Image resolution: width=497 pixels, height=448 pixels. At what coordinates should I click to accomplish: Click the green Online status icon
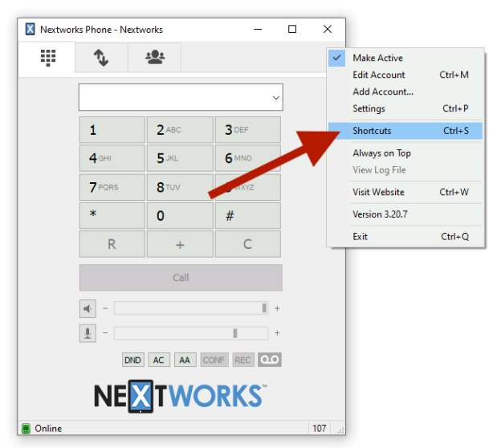26,429
